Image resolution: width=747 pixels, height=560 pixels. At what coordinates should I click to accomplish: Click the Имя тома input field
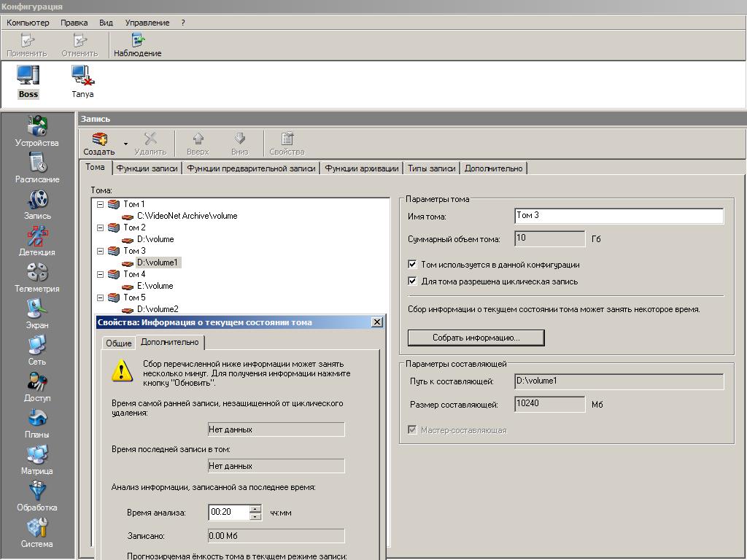619,216
